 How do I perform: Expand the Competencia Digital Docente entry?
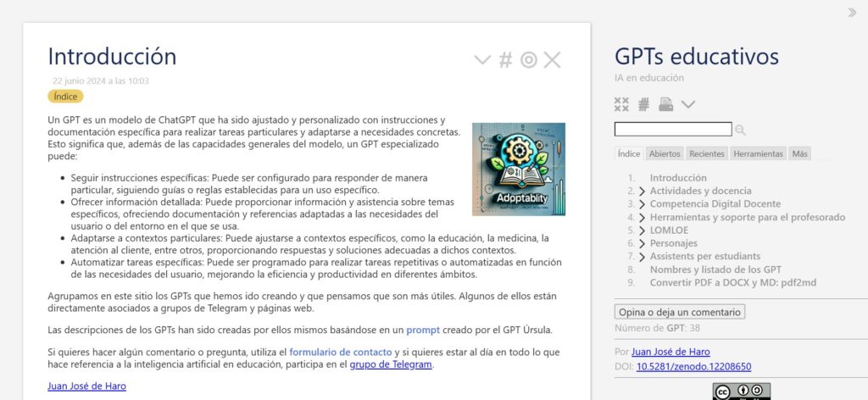point(643,204)
